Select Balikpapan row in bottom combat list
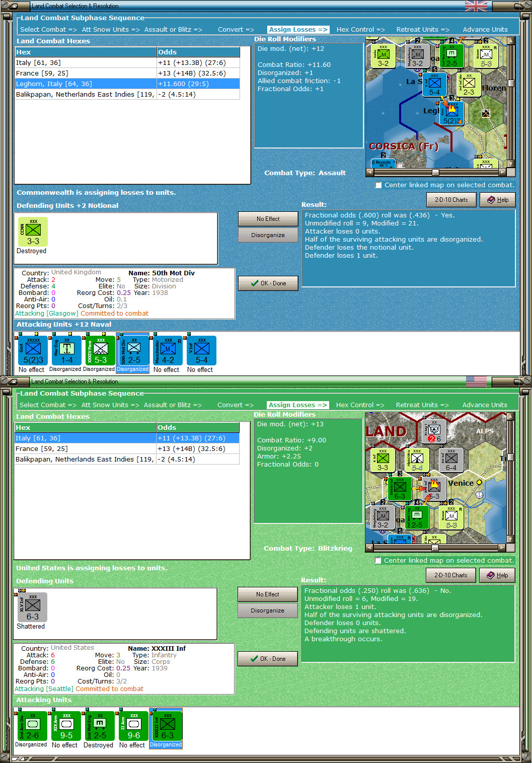532x763 pixels. 127,460
